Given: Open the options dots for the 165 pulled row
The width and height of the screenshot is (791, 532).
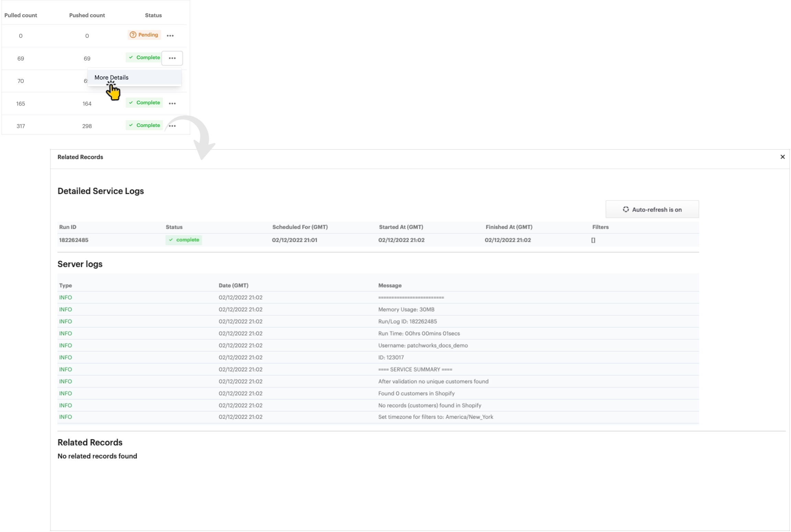Looking at the screenshot, I should pyautogui.click(x=172, y=103).
